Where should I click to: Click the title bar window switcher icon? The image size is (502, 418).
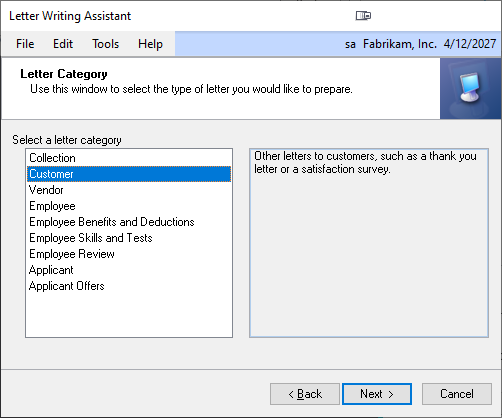pyautogui.click(x=363, y=16)
